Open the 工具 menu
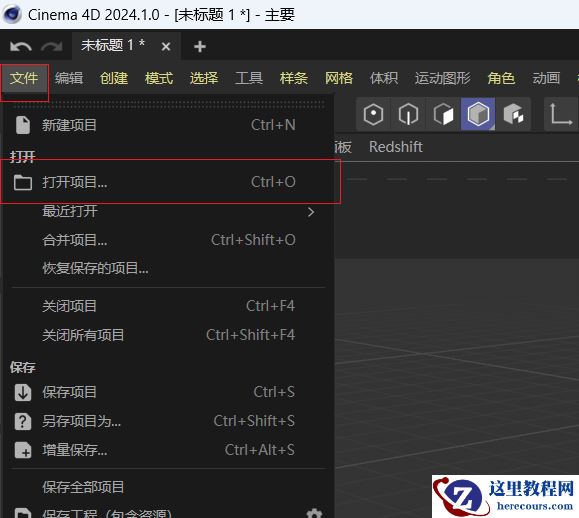This screenshot has height=518, width=579. (249, 78)
